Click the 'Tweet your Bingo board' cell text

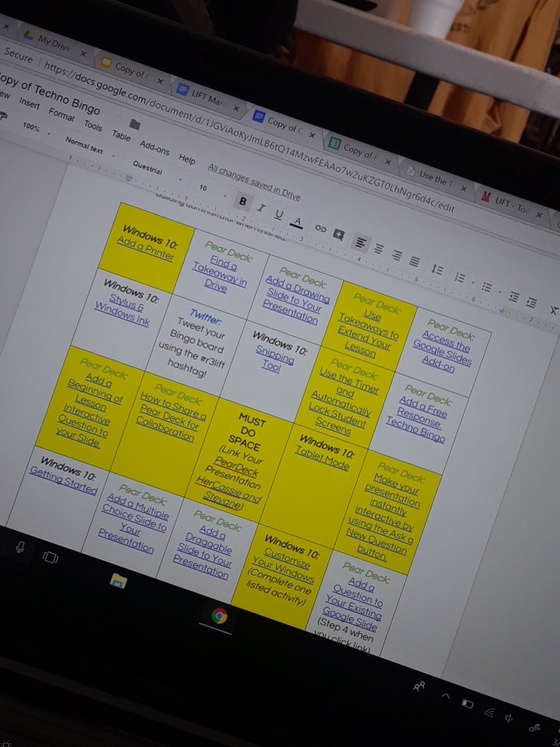pos(191,349)
